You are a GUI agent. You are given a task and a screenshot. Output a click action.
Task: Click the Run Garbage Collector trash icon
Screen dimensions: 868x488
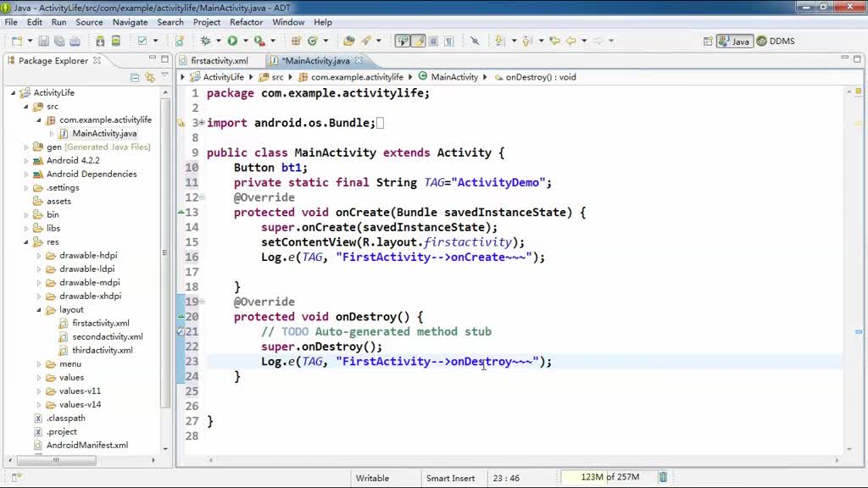click(663, 477)
